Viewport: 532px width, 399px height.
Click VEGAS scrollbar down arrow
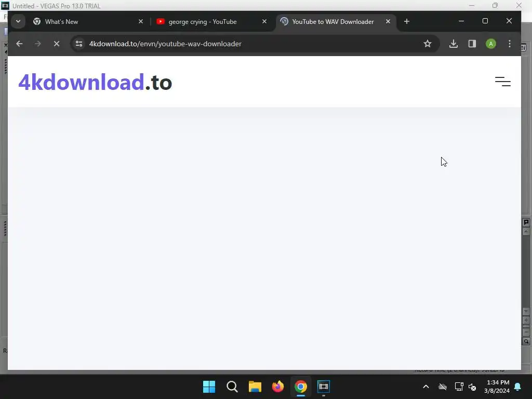[x=526, y=312]
